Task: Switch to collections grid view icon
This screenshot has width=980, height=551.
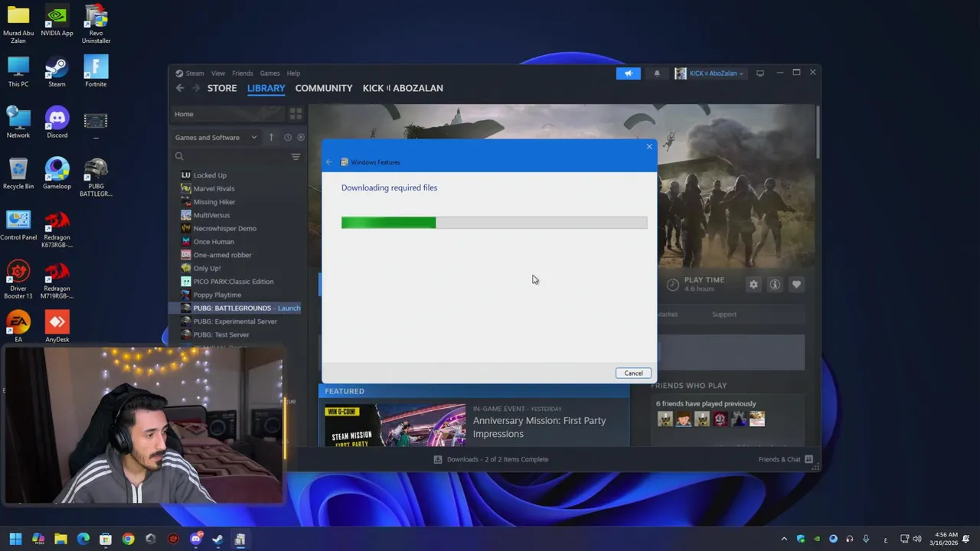Action: (x=296, y=114)
